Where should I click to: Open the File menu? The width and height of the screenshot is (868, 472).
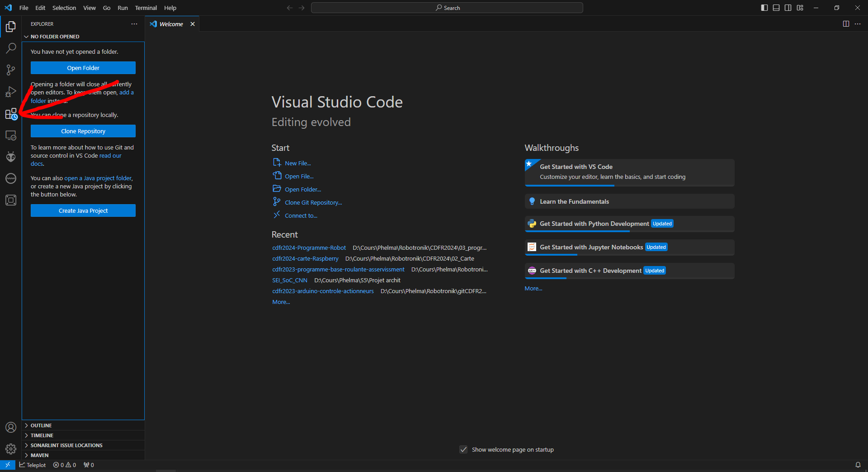coord(24,8)
